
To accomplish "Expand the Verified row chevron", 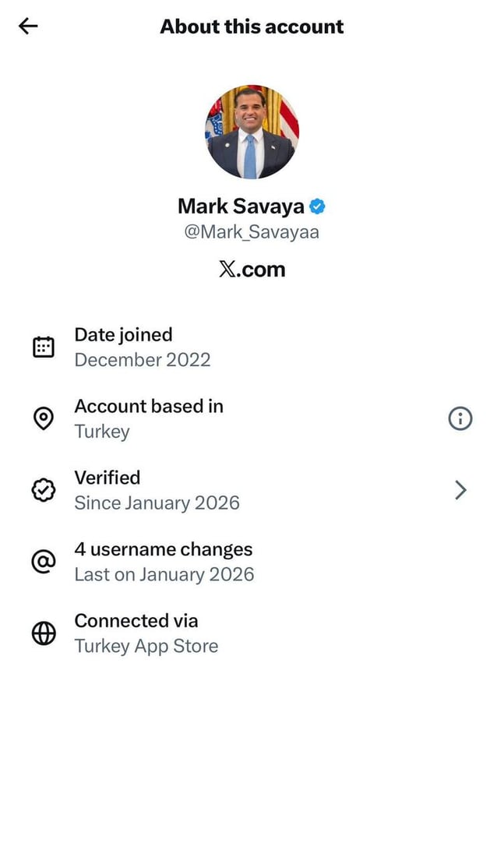I will pyautogui.click(x=460, y=490).
